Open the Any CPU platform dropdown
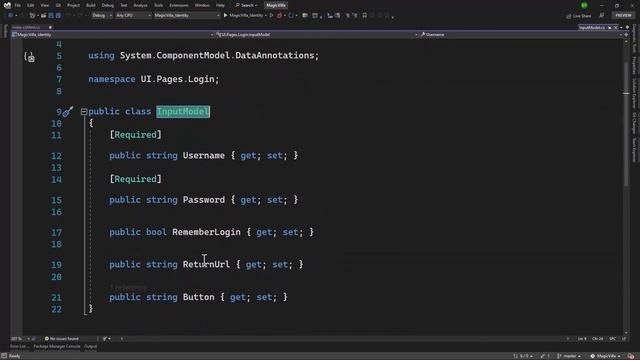 133,16
